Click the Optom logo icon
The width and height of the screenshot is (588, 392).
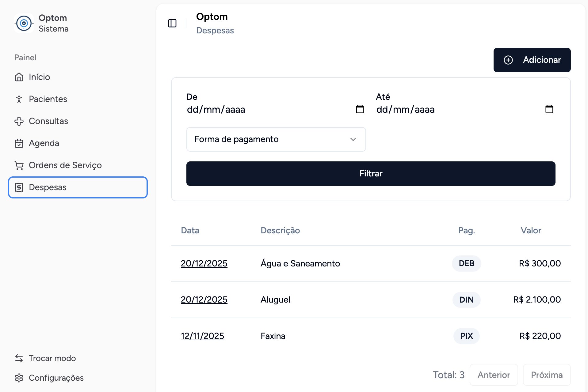[x=24, y=23]
